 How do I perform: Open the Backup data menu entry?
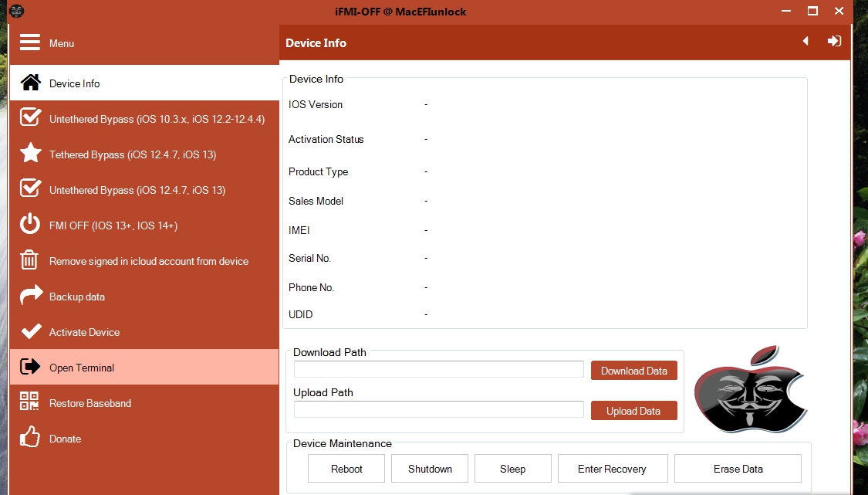(144, 296)
